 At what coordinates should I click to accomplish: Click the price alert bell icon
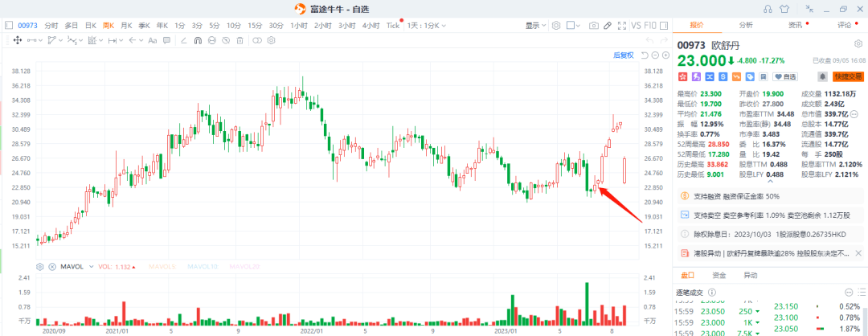pyautogui.click(x=822, y=76)
